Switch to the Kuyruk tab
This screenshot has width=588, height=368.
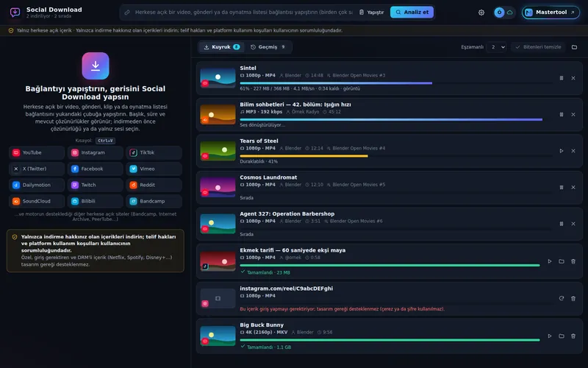[222, 47]
